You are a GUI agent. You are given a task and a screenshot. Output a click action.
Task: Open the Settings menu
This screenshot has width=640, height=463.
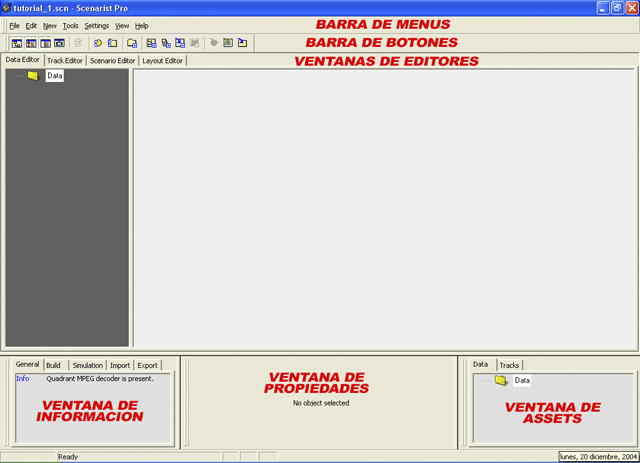pyautogui.click(x=97, y=26)
